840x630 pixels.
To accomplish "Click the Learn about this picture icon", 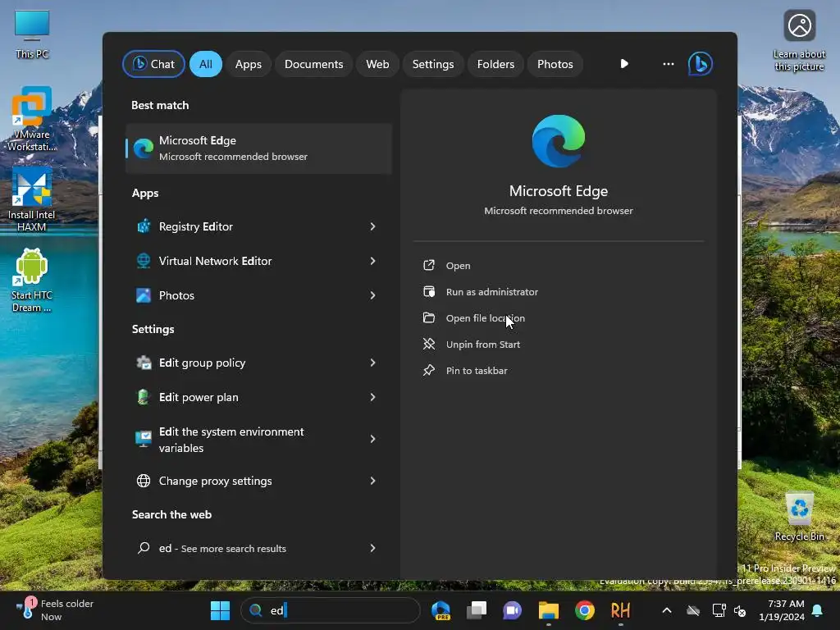I will point(799,41).
